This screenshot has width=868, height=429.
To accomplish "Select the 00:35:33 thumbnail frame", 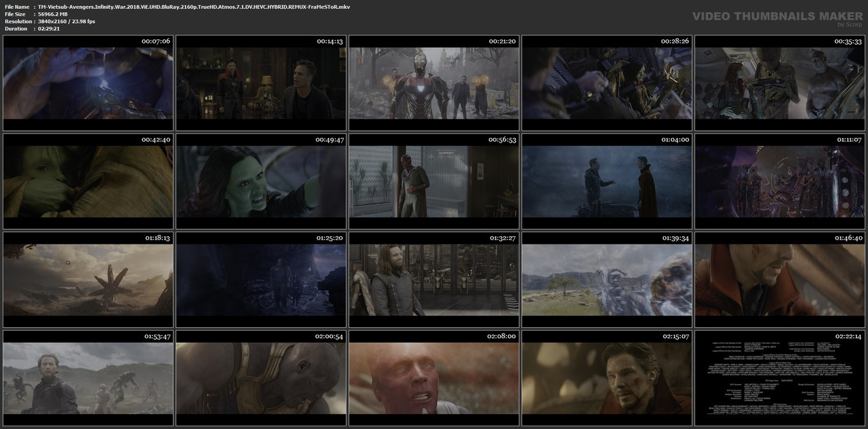I will pos(780,83).
